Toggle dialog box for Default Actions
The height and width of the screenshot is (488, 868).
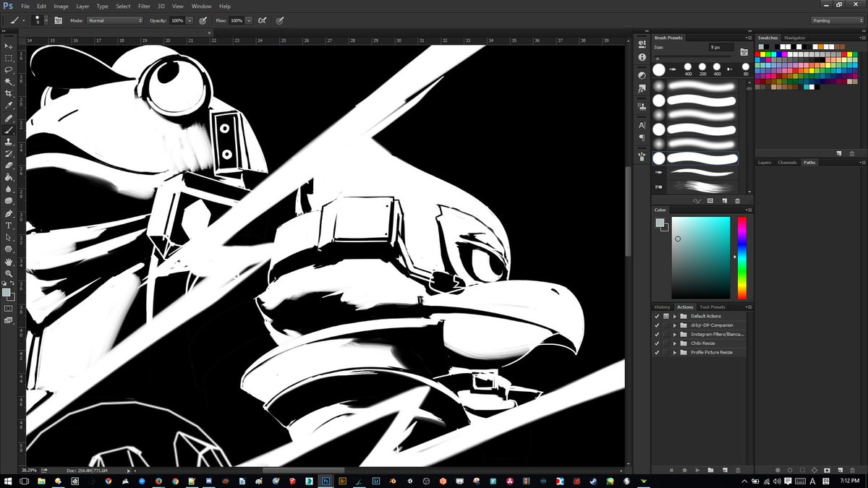click(x=665, y=316)
